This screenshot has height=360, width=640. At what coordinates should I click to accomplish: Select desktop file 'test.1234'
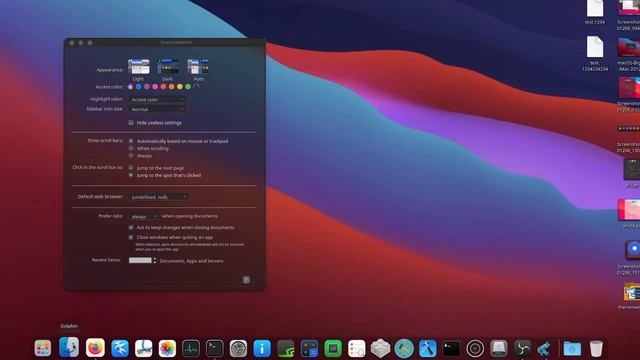click(x=595, y=13)
